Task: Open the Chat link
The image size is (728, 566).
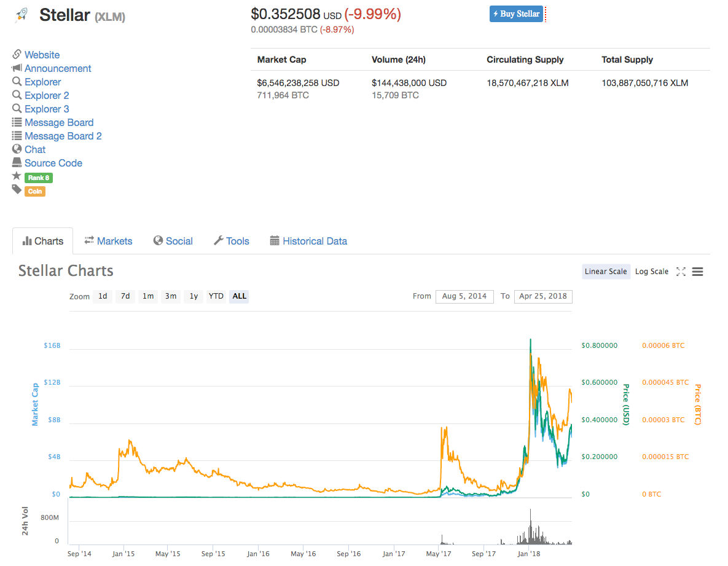Action: click(x=35, y=149)
